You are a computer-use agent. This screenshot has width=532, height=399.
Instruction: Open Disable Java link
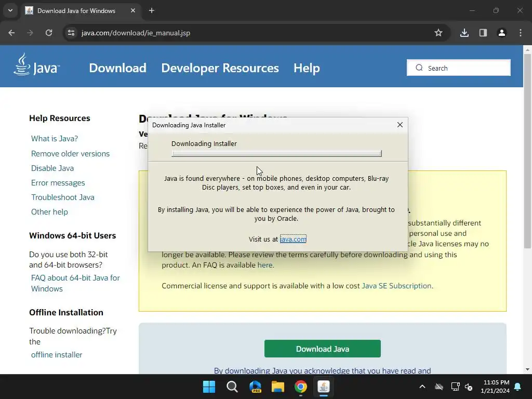52,168
